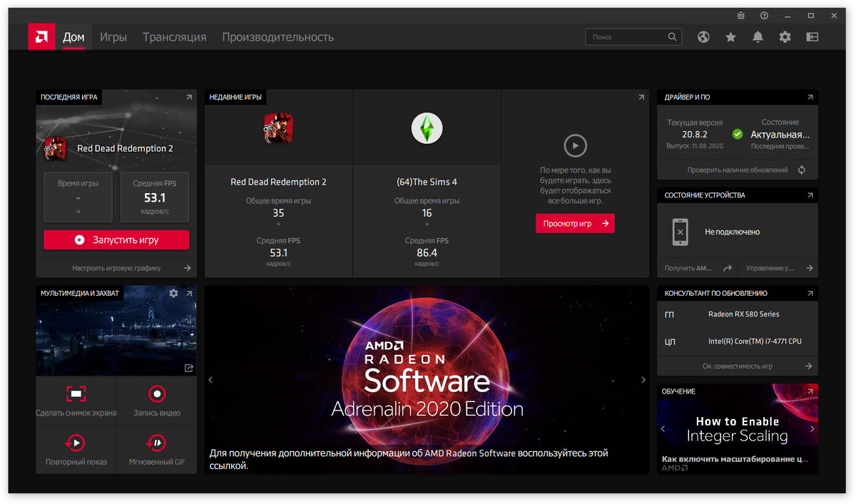Open Мультимедиа и захват settings gear
Image resolution: width=856 pixels, height=504 pixels.
(173, 293)
